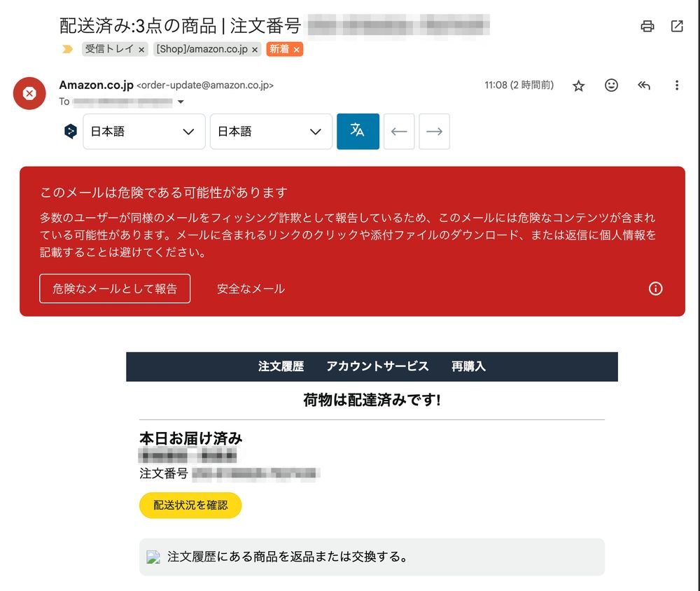Viewport: 700px width, 591px height.
Task: Click 注文履歴にある商品を返品または交換する link
Action: tap(287, 557)
